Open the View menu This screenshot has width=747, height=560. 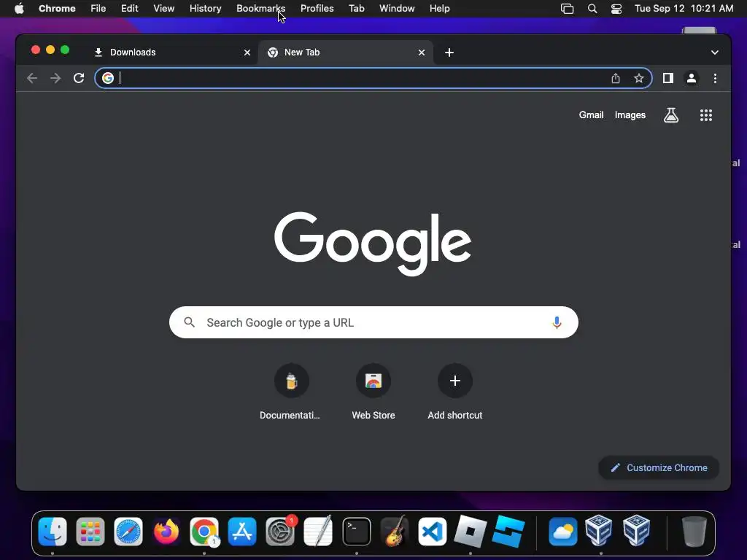[163, 9]
